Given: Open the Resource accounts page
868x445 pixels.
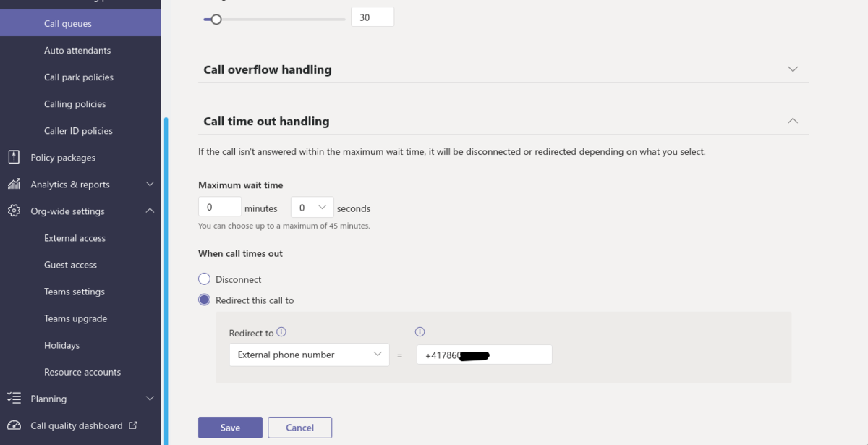Looking at the screenshot, I should (x=82, y=371).
